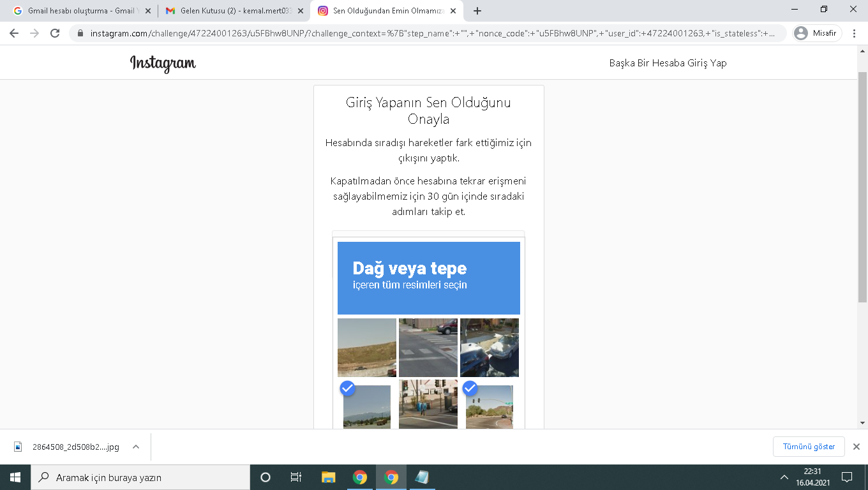Open a new tab with the plus icon

[477, 11]
